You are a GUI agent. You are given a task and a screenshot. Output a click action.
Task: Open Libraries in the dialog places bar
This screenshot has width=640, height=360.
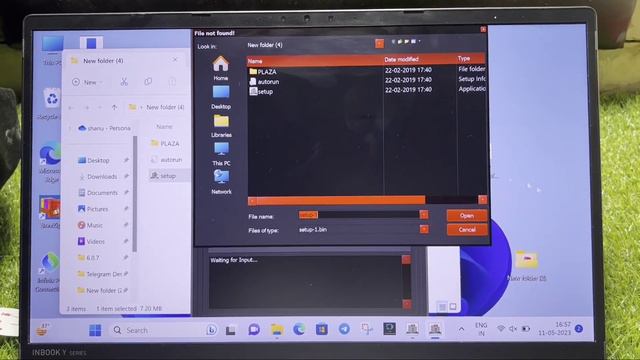click(221, 126)
